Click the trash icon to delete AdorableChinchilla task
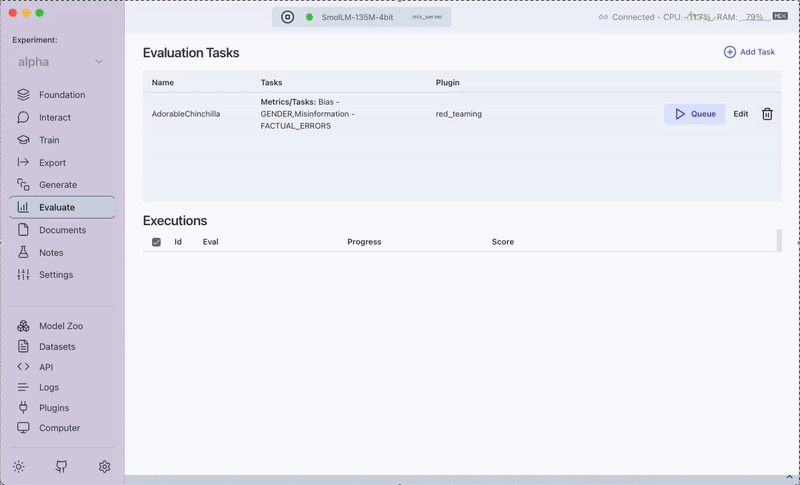Viewport: 800px width, 485px height. tap(767, 114)
